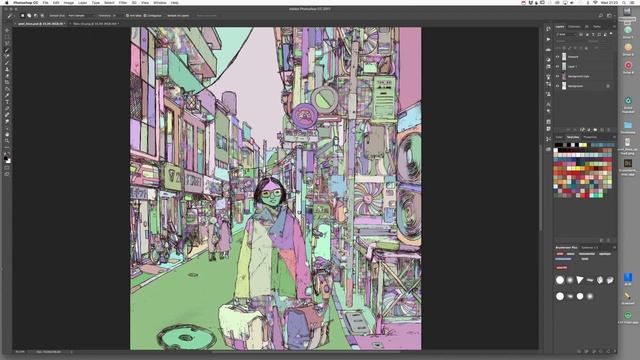The width and height of the screenshot is (640, 360).
Task: Open the layer filter Kind dropdown
Action: coord(566,34)
